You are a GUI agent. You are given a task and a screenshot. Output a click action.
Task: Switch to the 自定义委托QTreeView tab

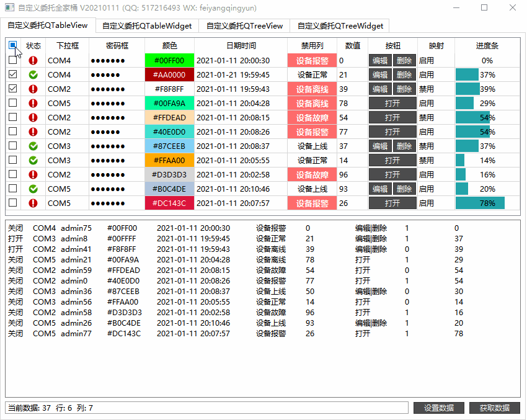[244, 26]
